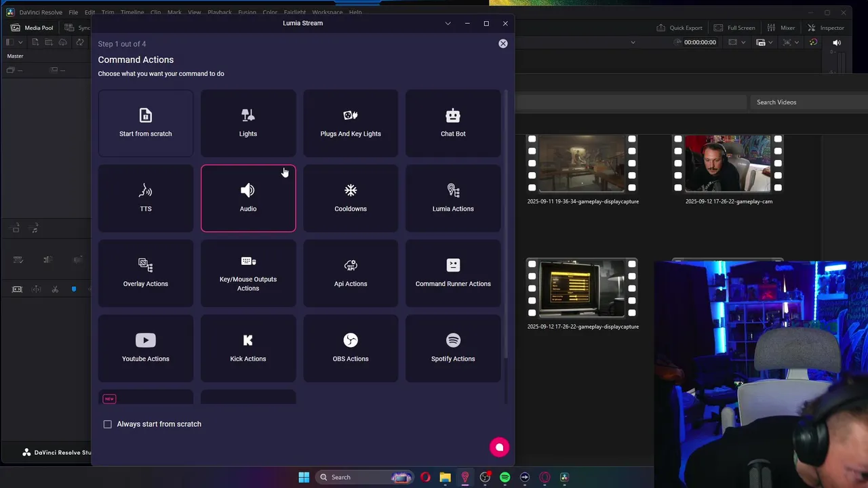The height and width of the screenshot is (488, 868).
Task: Click the round pink help bubble button
Action: [499, 447]
